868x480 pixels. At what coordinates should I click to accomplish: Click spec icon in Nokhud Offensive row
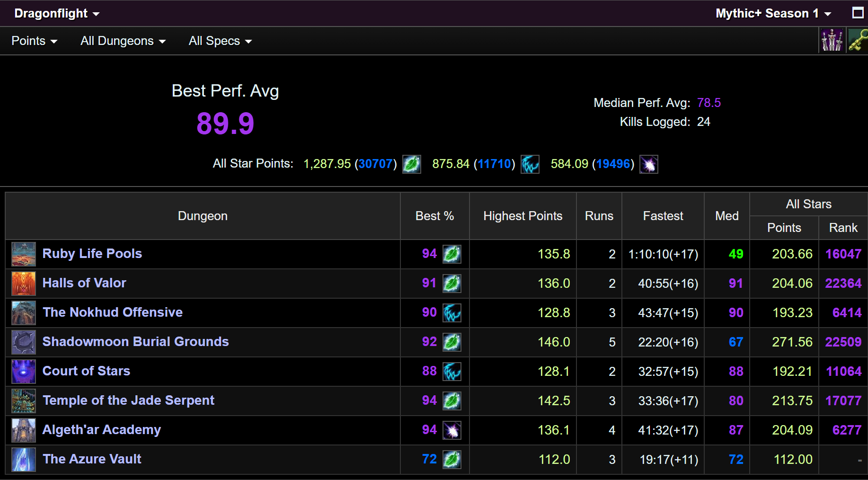click(452, 313)
